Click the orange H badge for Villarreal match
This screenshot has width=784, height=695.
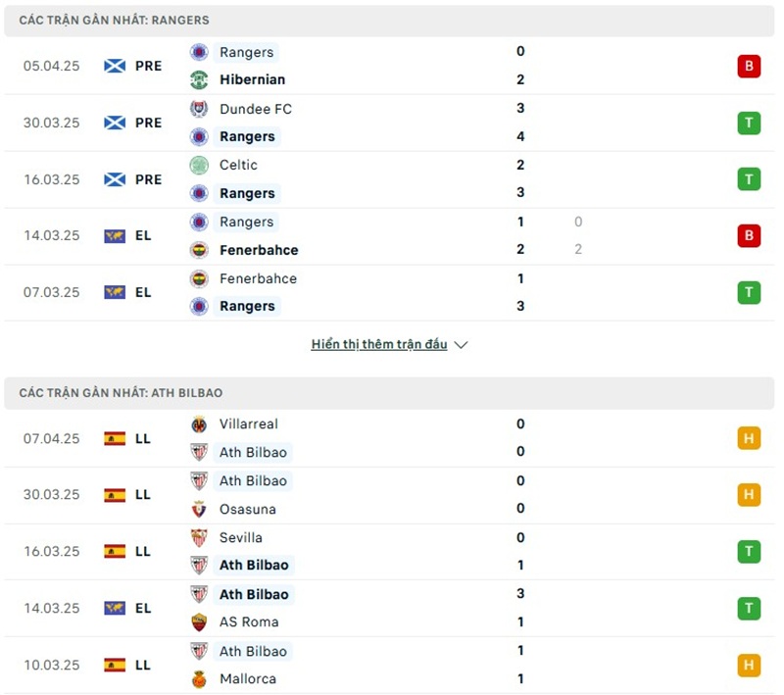point(749,439)
